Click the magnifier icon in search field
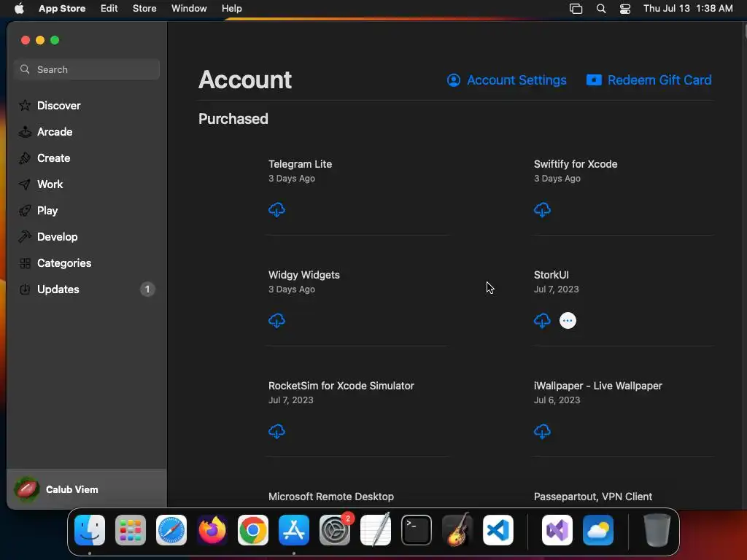 25,69
